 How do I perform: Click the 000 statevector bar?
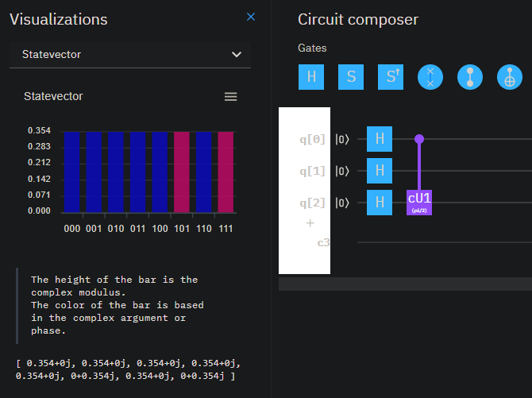72,172
